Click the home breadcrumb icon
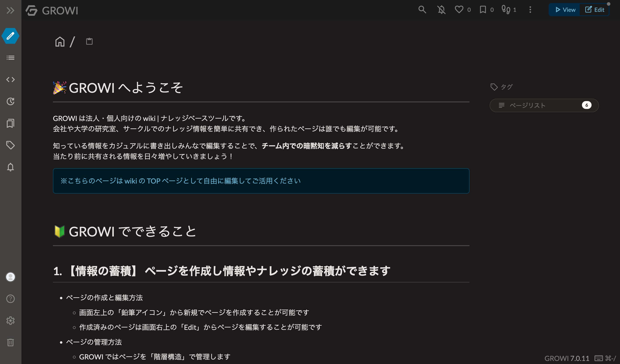 click(x=60, y=41)
